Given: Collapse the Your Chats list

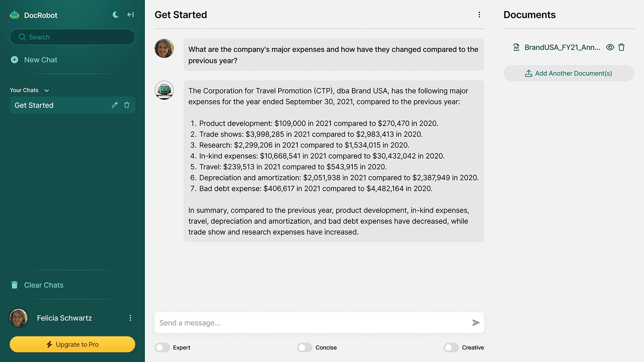Looking at the screenshot, I should [x=47, y=90].
